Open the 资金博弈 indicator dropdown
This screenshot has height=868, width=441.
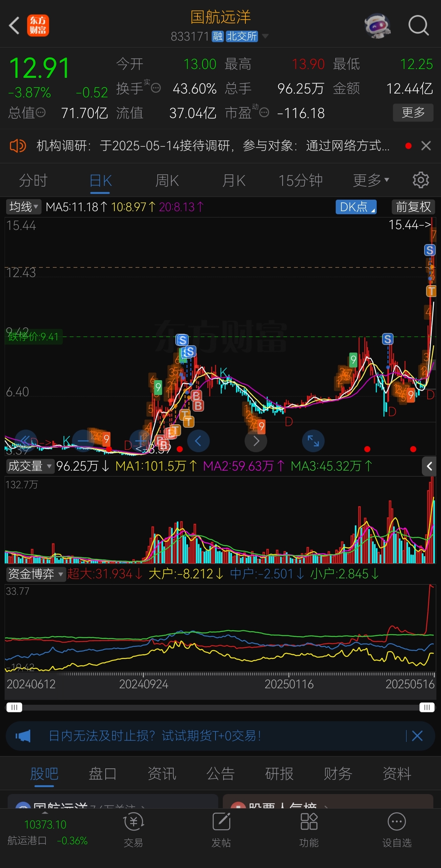point(36,574)
